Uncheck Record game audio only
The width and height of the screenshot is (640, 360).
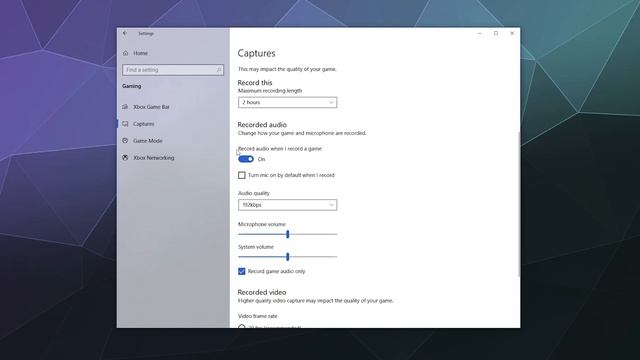pos(242,271)
